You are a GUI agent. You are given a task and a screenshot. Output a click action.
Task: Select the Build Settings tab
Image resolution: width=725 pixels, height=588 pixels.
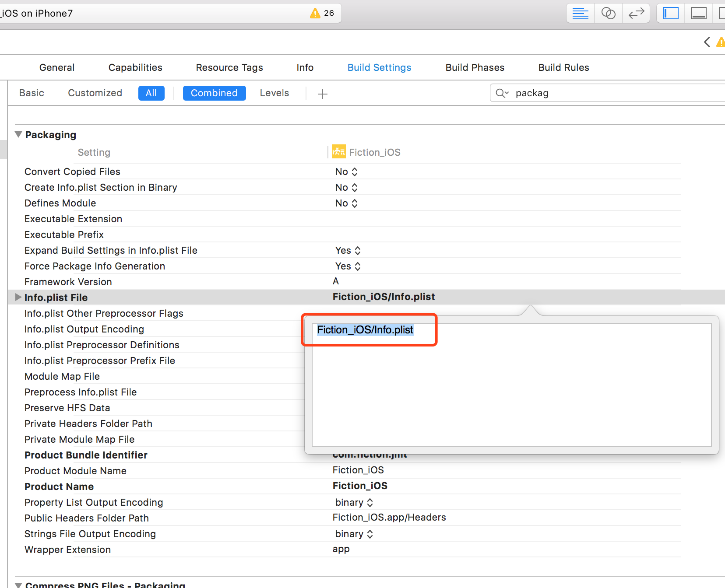[x=379, y=67]
